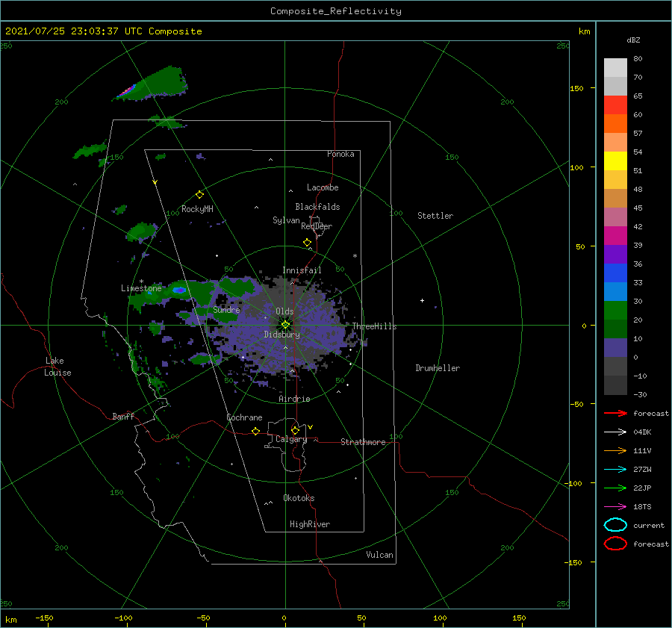The width and height of the screenshot is (672, 628).
Task: Click the Ponoka city label
Action: point(340,154)
